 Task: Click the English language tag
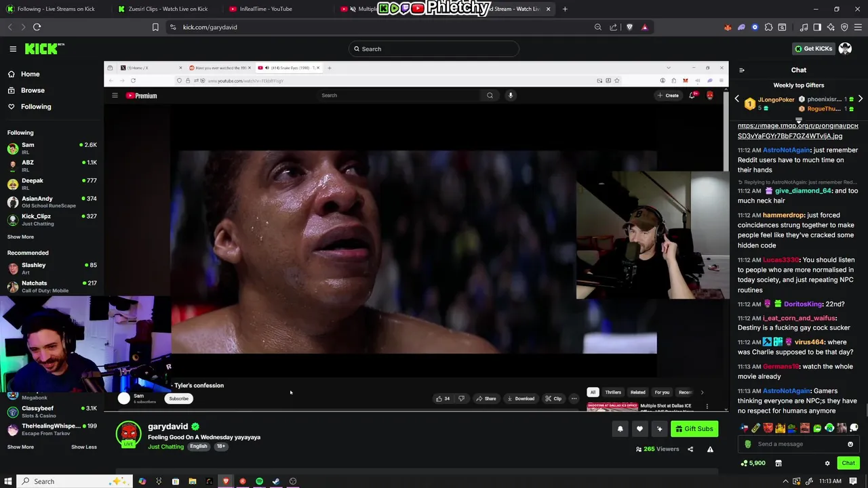pyautogui.click(x=198, y=447)
